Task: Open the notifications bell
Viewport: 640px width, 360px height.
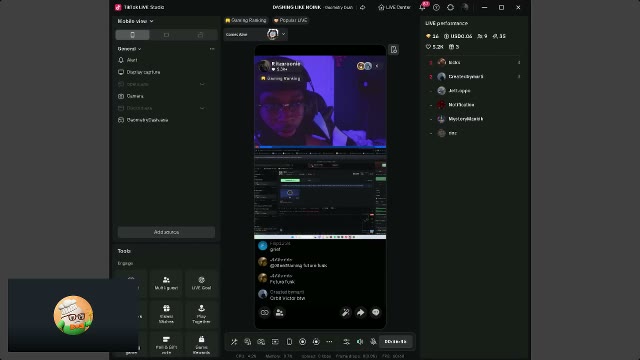Action: (422, 7)
